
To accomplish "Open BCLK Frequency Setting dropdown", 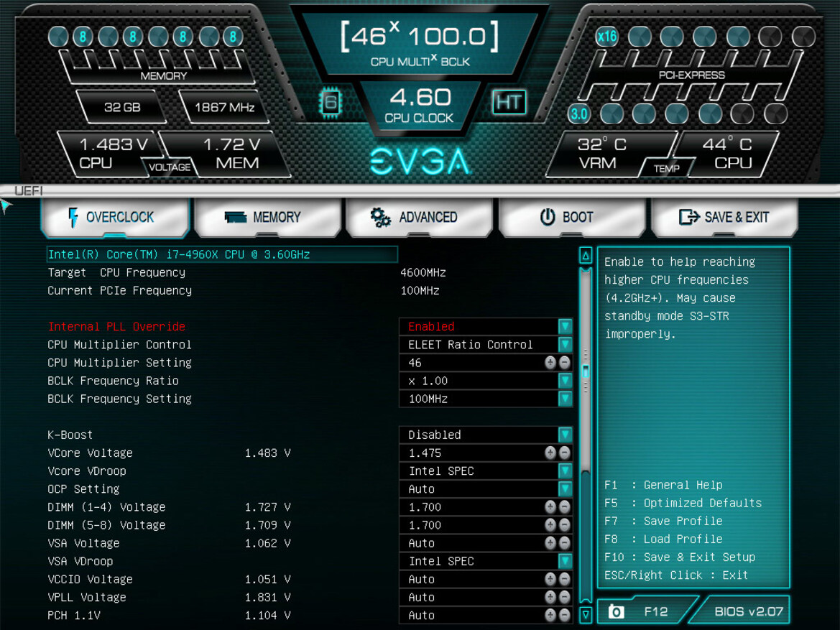I will [x=565, y=399].
